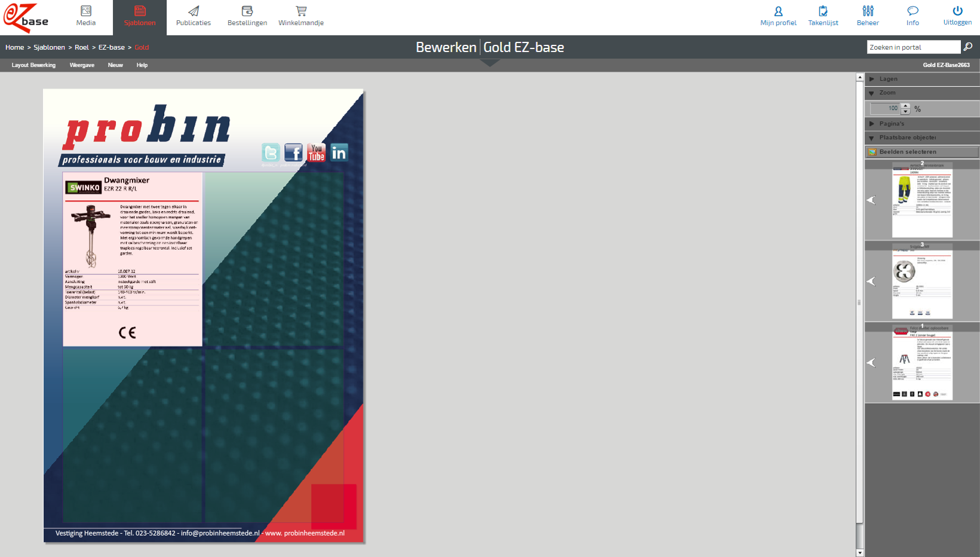This screenshot has width=980, height=557.
Task: Click the YouTube icon on the template
Action: (316, 153)
